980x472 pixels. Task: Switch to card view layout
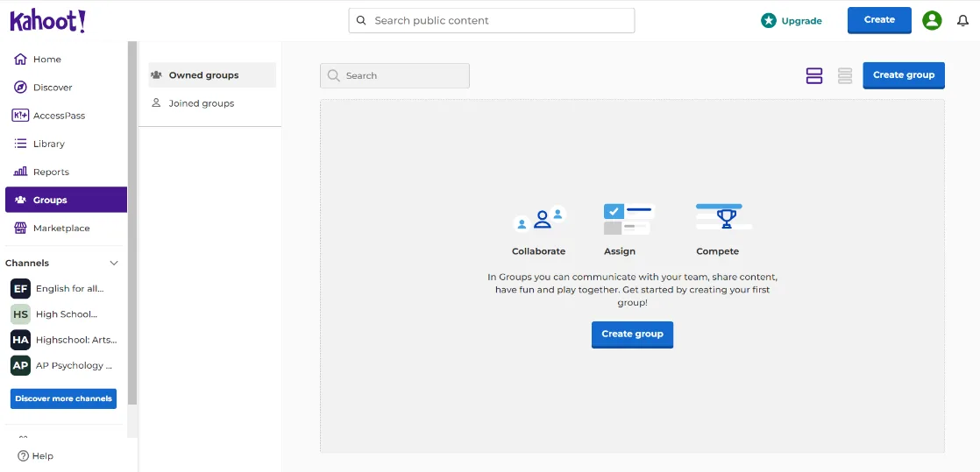[814, 75]
